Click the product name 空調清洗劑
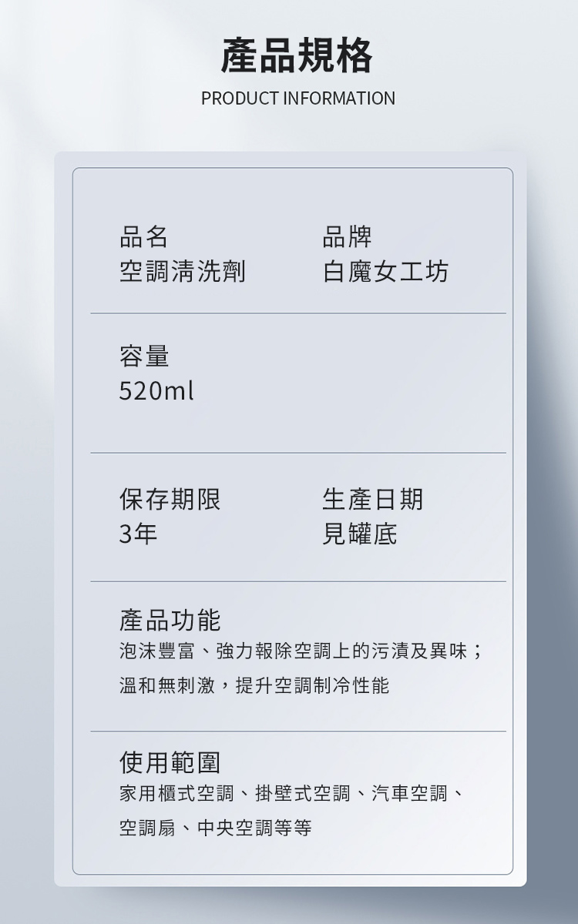Viewport: 578px width, 924px height. tap(183, 271)
